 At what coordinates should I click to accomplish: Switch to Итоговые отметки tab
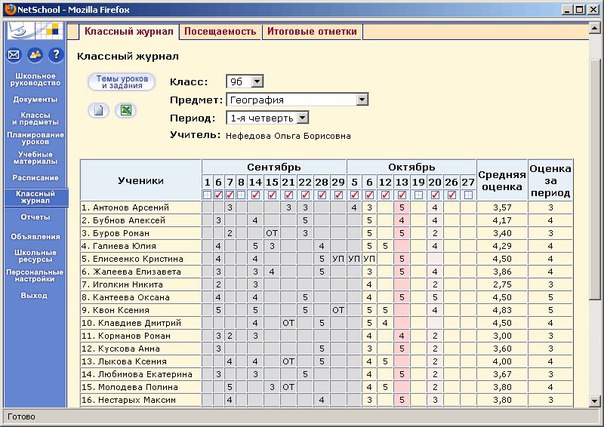(311, 32)
